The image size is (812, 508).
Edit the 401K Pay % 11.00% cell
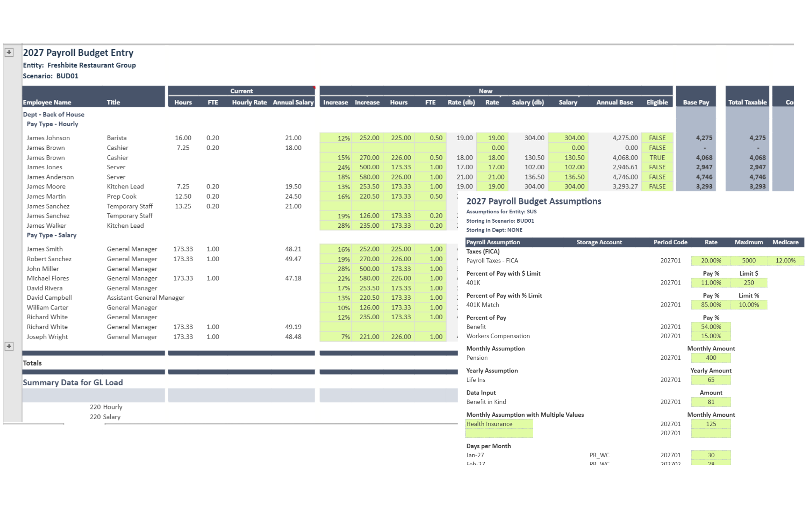click(710, 283)
